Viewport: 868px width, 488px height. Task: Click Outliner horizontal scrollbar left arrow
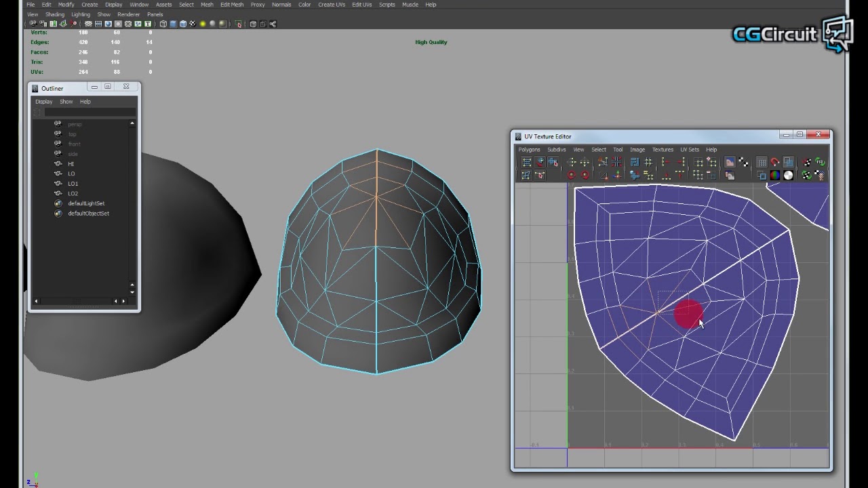[x=36, y=301]
